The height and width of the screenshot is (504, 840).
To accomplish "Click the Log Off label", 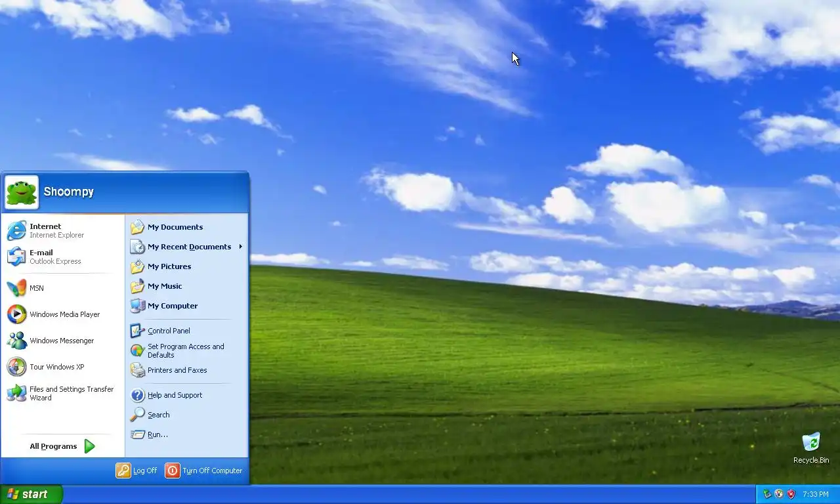I will click(x=145, y=471).
